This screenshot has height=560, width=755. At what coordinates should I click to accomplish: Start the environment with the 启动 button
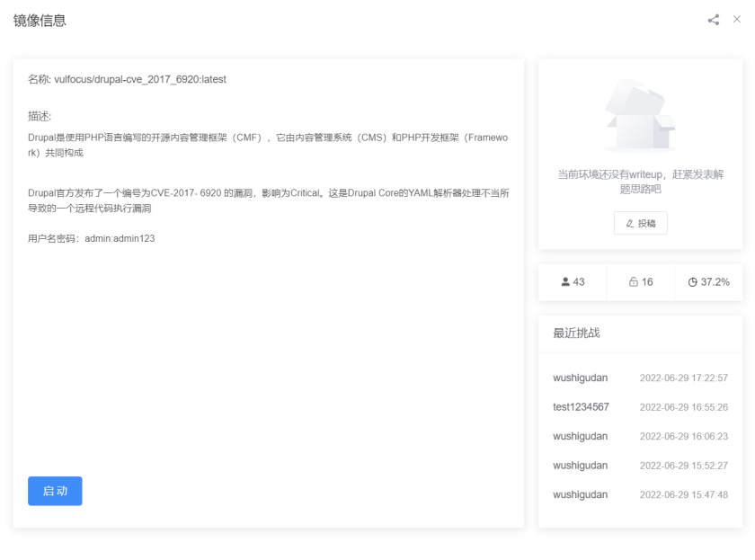tap(55, 491)
